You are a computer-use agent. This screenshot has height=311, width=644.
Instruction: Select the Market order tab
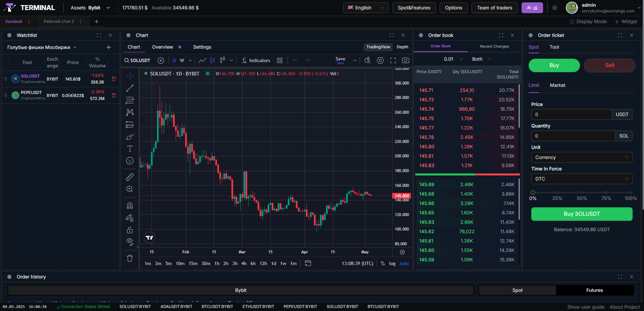pyautogui.click(x=557, y=85)
